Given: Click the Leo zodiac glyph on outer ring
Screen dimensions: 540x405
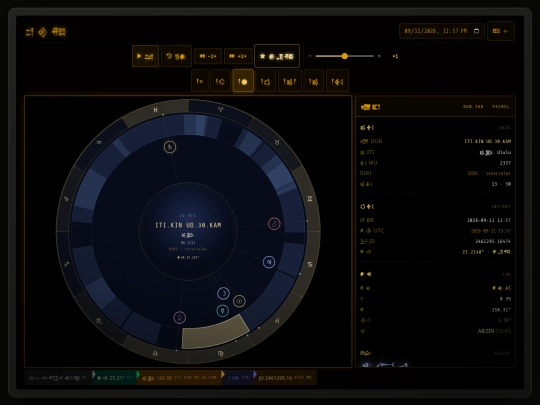Looking at the screenshot, I should (277, 321).
